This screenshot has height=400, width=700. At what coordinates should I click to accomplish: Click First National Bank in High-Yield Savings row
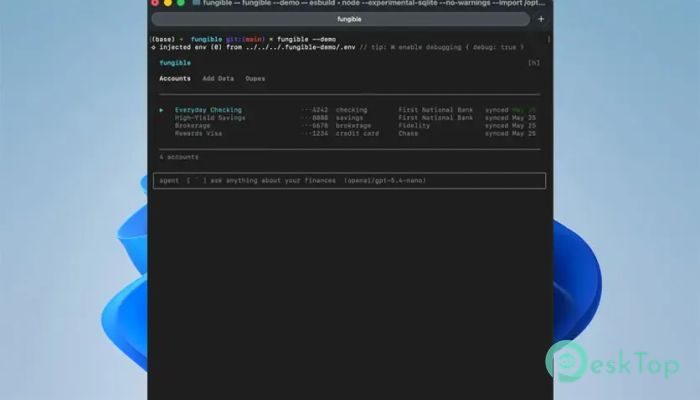[435, 118]
